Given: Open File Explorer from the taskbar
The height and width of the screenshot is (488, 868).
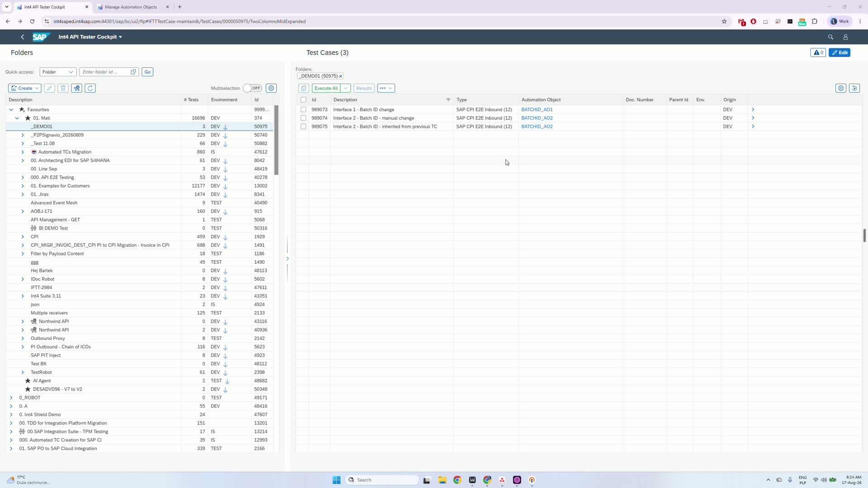Looking at the screenshot, I should click(x=442, y=480).
